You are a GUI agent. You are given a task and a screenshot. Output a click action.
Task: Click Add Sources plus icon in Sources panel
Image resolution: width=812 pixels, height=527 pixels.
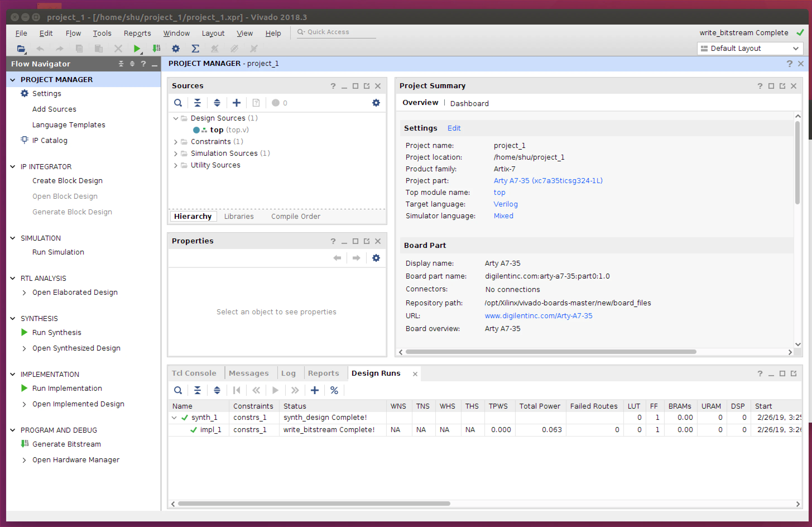236,103
